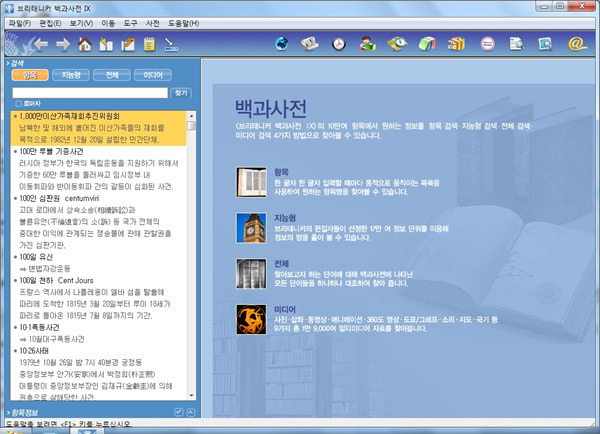The image size is (600, 434).
Task: Select the 전체 search tab
Action: point(112,75)
